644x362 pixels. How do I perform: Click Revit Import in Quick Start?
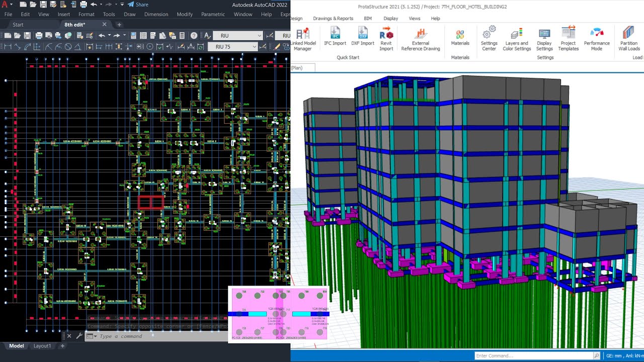[386, 39]
